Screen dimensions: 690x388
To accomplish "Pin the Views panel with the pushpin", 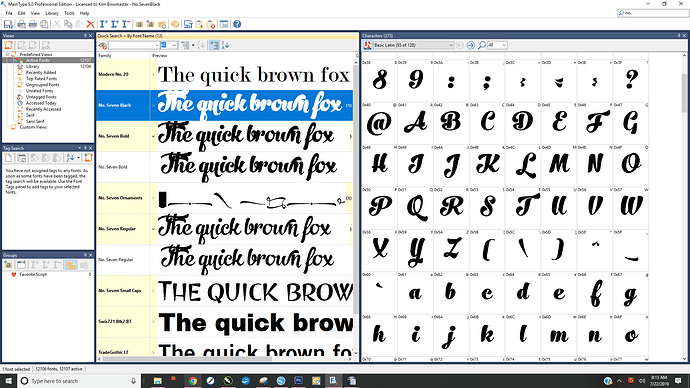I will tap(85, 36).
